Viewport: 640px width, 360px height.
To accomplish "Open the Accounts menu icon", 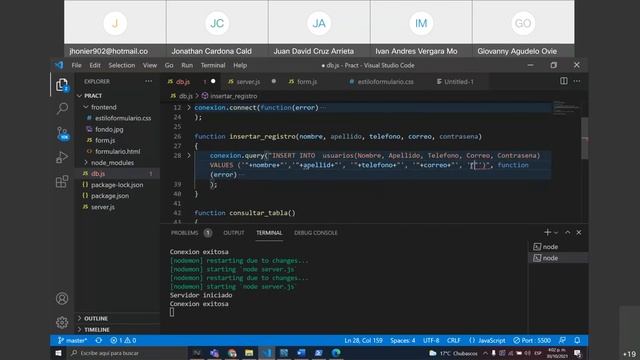I will pos(62,298).
